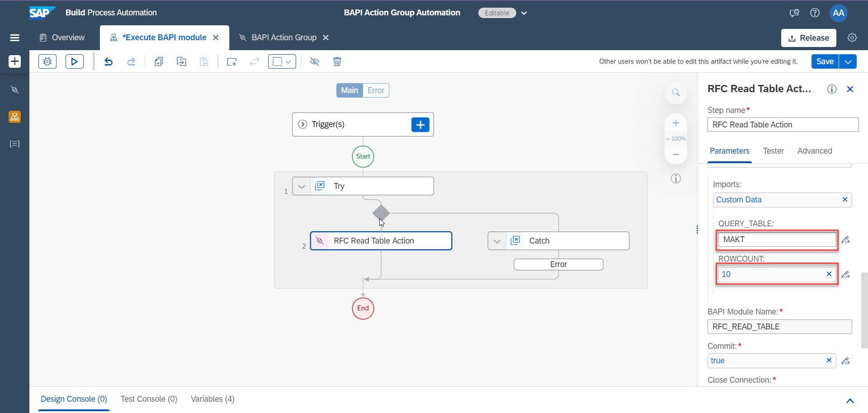
Task: Open the Actions panel icon in left sidebar
Action: pyautogui.click(x=14, y=90)
